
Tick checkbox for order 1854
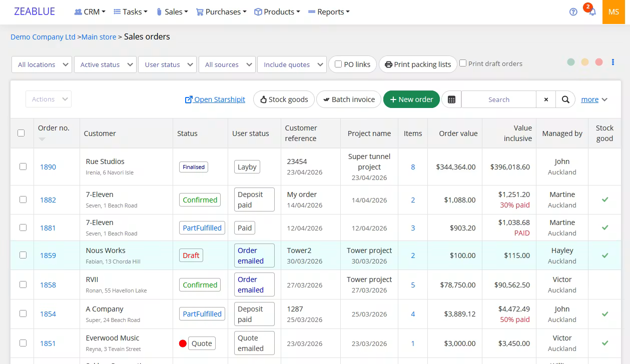click(x=23, y=313)
